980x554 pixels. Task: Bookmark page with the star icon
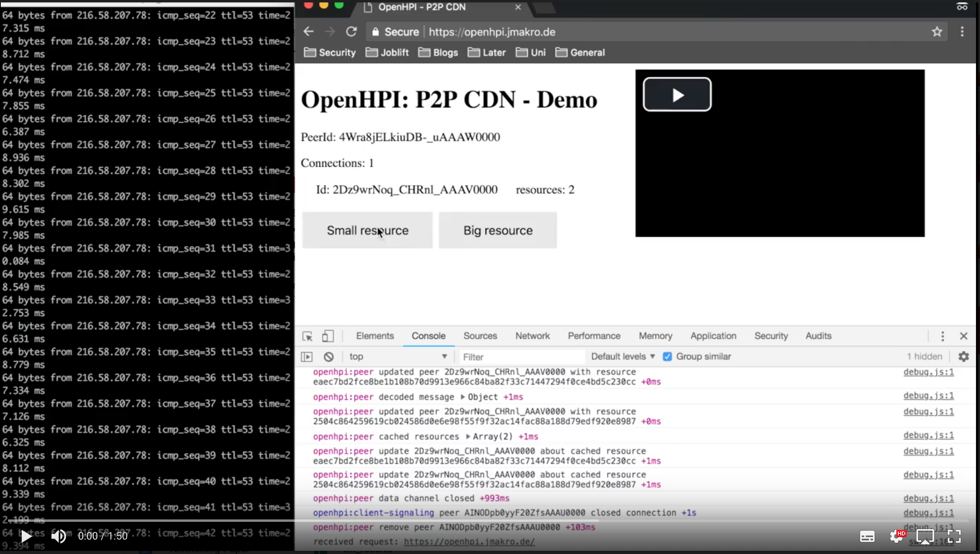click(937, 32)
